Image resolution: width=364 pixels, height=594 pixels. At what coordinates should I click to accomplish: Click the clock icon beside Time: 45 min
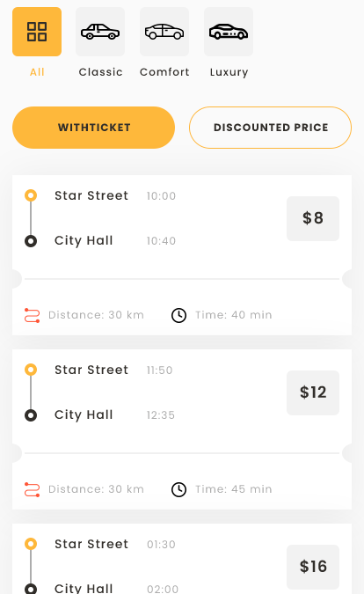click(178, 489)
